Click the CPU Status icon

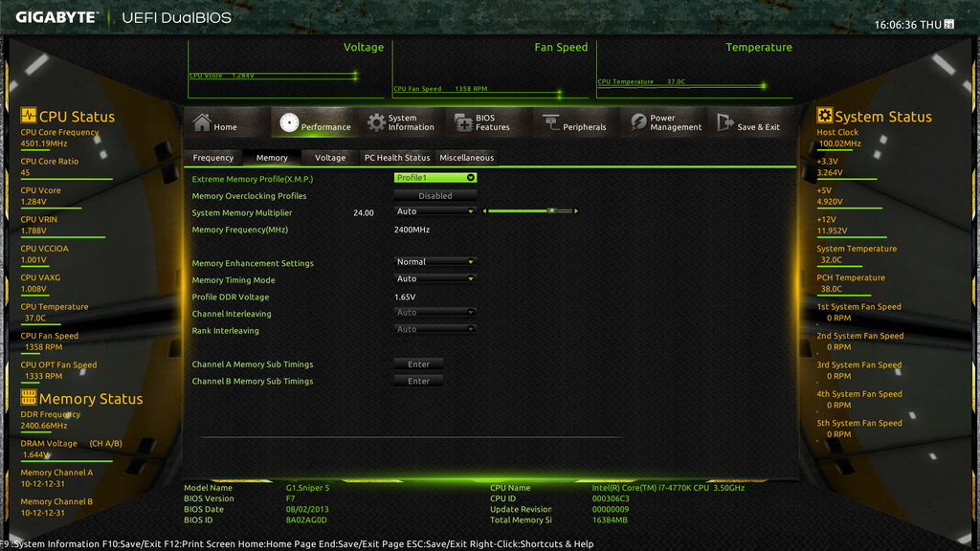(28, 115)
